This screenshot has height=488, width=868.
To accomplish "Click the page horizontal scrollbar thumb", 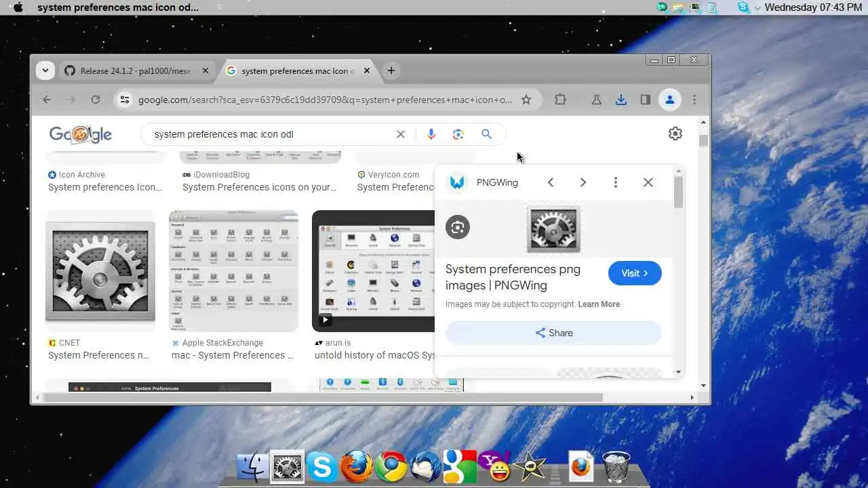I will pos(323,397).
